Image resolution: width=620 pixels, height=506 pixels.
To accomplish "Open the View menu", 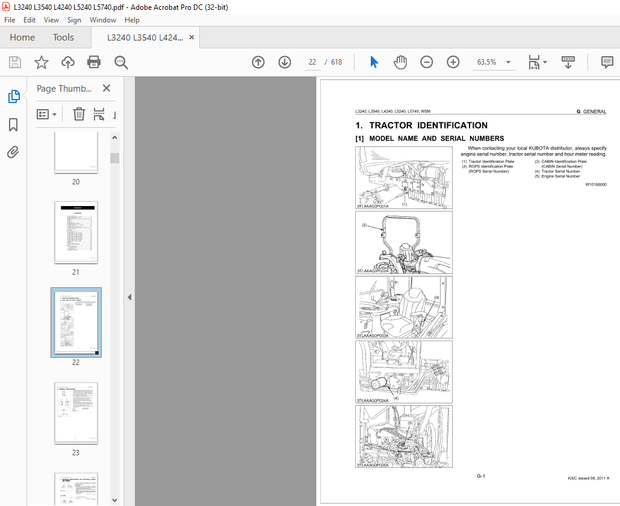I will (x=51, y=20).
